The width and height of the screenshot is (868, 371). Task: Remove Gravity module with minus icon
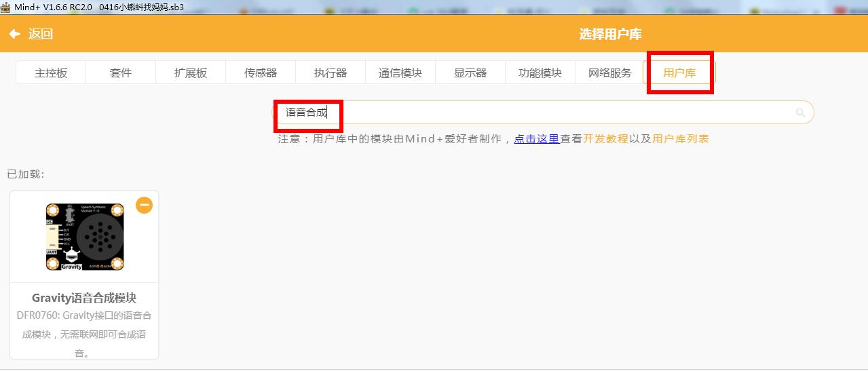[x=144, y=205]
